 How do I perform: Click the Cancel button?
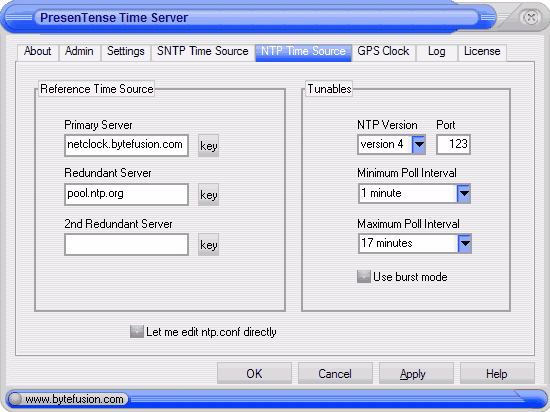pyautogui.click(x=335, y=373)
